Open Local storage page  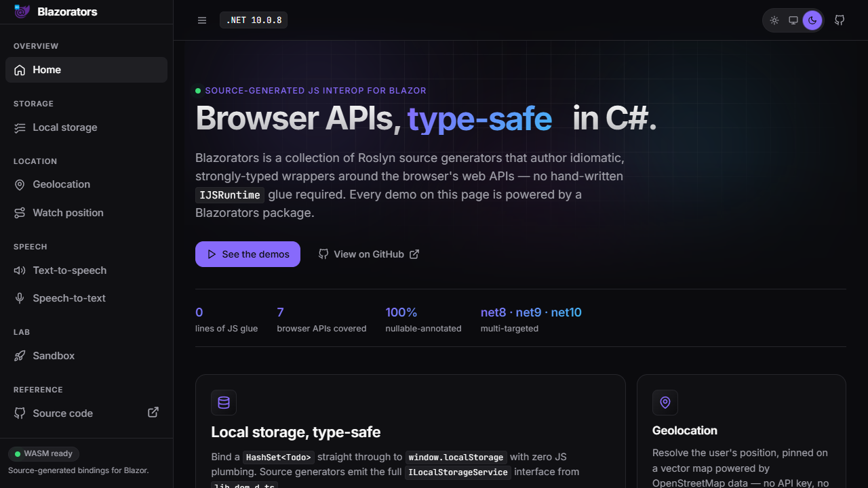[x=86, y=127]
